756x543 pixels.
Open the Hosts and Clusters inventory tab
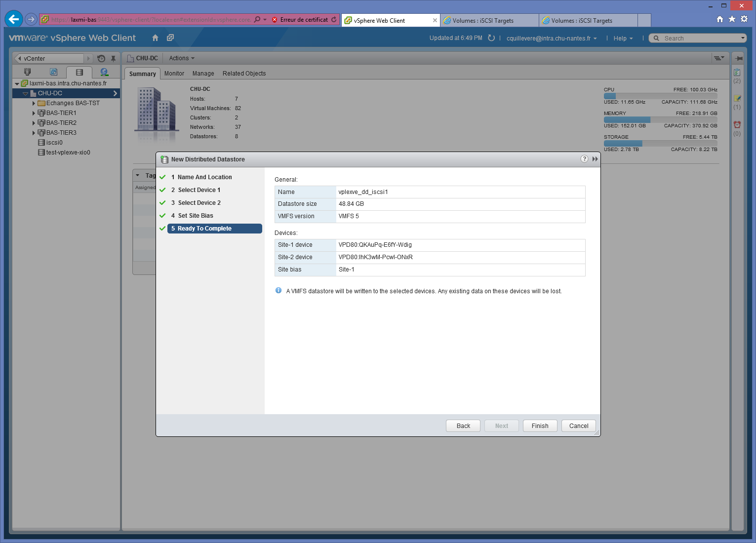[28, 72]
